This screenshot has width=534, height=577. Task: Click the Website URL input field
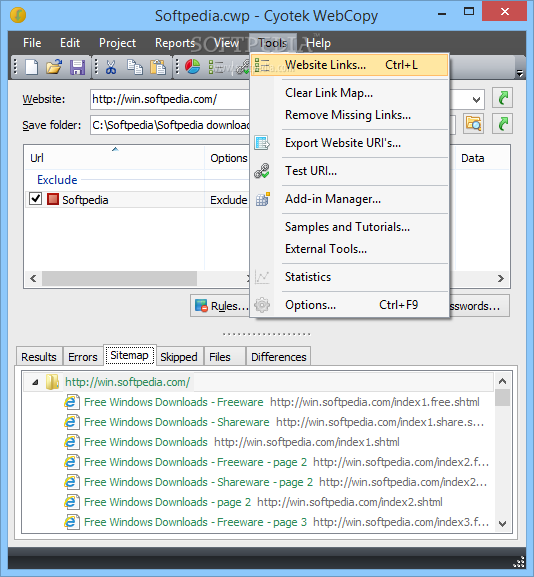click(170, 99)
